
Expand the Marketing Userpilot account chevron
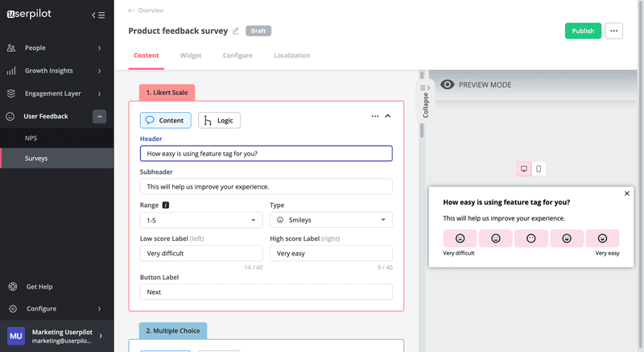101,336
